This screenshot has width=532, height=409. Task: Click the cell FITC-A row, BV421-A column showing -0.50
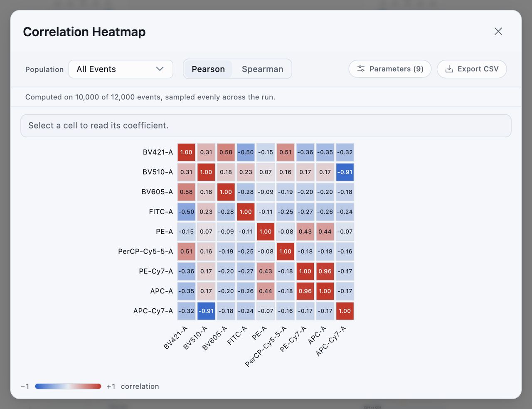(x=186, y=212)
